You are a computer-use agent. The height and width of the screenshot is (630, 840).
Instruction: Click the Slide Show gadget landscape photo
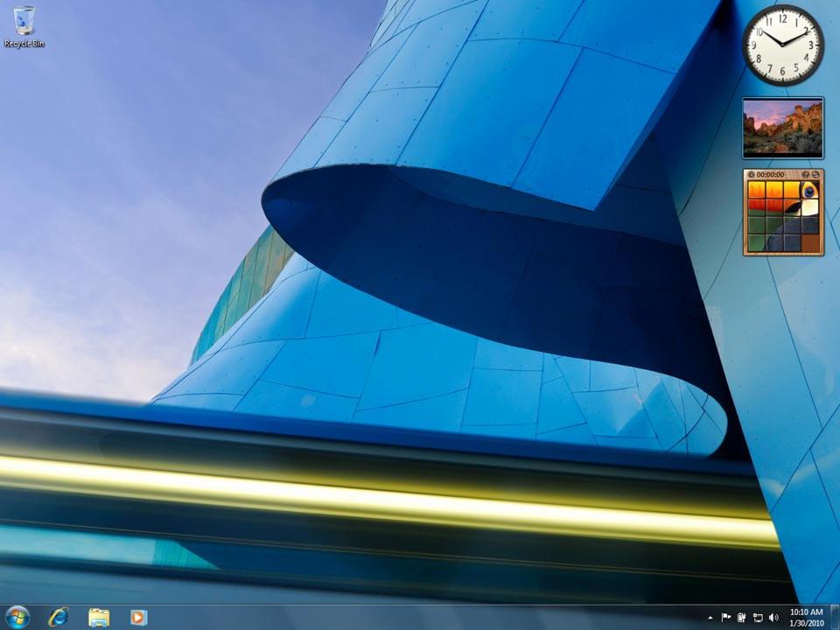click(783, 128)
